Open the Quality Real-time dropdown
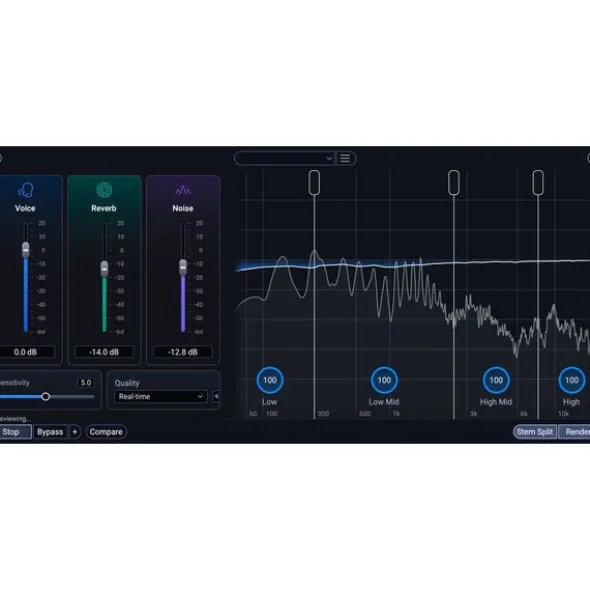Viewport: 590px width, 591px height. (161, 397)
